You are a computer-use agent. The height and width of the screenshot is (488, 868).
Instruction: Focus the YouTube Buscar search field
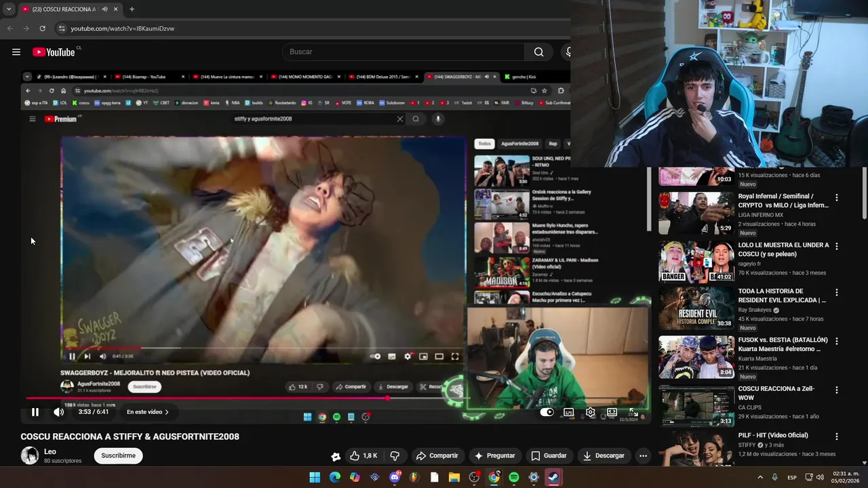pos(404,52)
